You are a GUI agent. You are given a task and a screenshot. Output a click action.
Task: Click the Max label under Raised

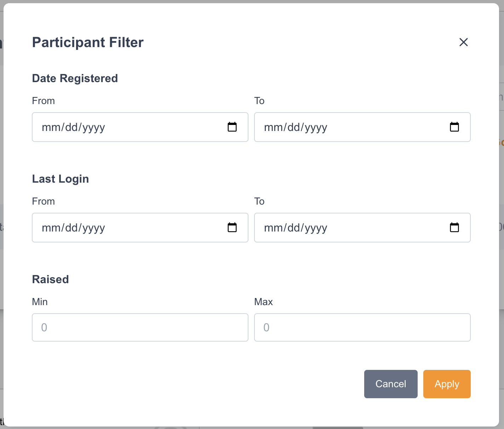click(263, 302)
